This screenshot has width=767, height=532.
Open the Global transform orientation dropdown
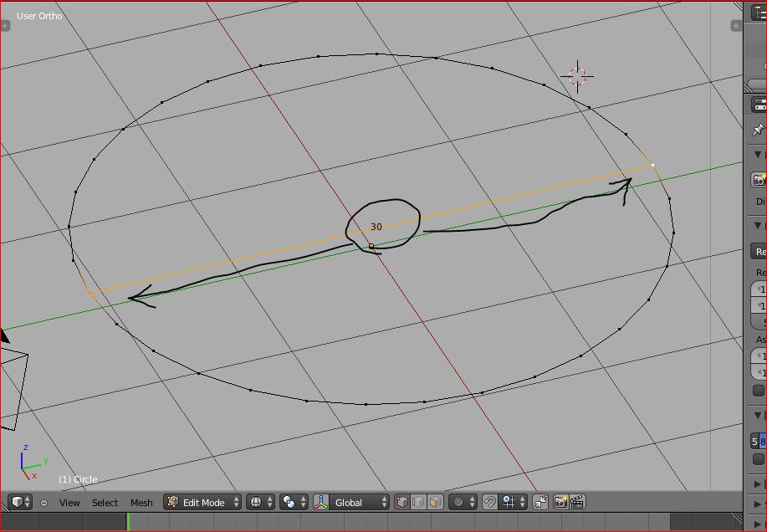[359, 502]
